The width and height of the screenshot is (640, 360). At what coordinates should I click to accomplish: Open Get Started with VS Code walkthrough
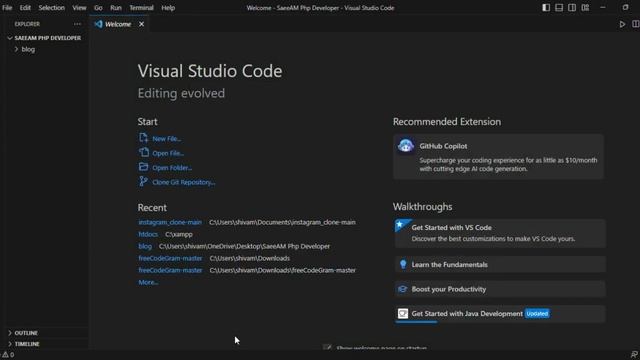[500, 233]
